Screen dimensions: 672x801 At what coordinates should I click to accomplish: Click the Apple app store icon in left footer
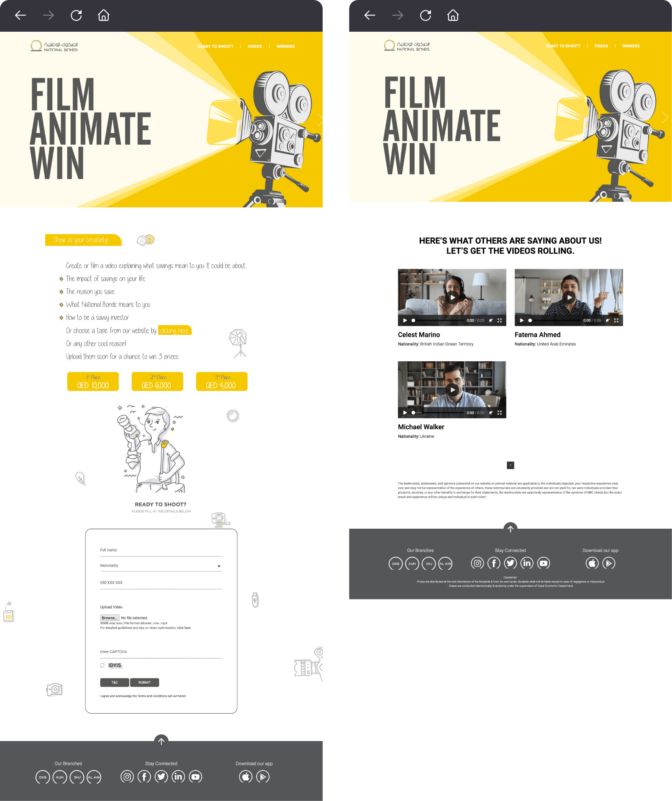point(246,776)
